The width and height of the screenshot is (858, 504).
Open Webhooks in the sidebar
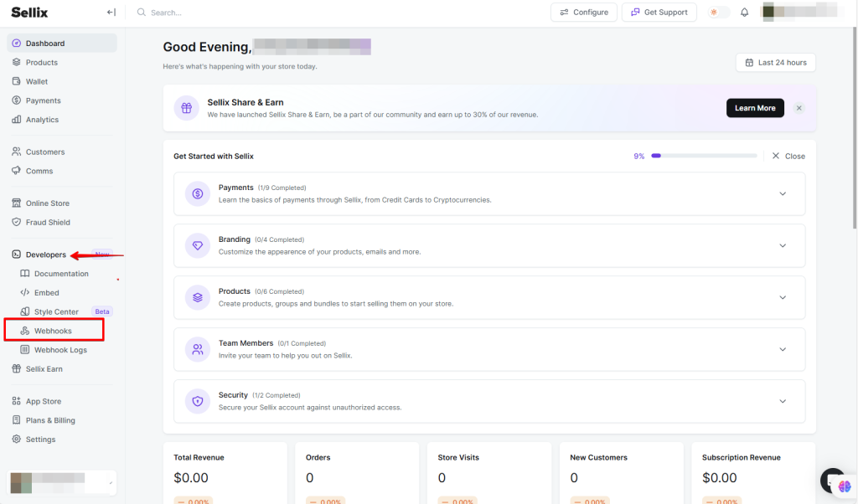pyautogui.click(x=53, y=331)
